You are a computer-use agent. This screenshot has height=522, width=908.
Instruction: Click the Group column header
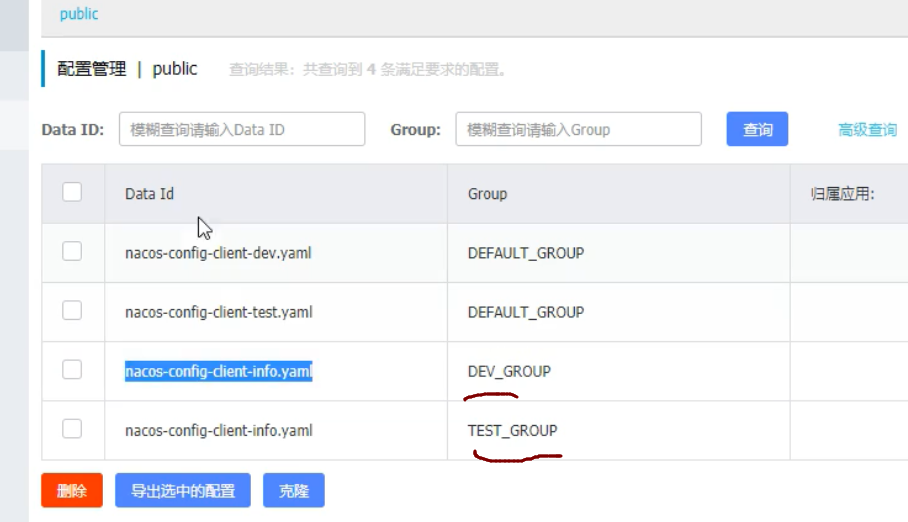pos(487,194)
